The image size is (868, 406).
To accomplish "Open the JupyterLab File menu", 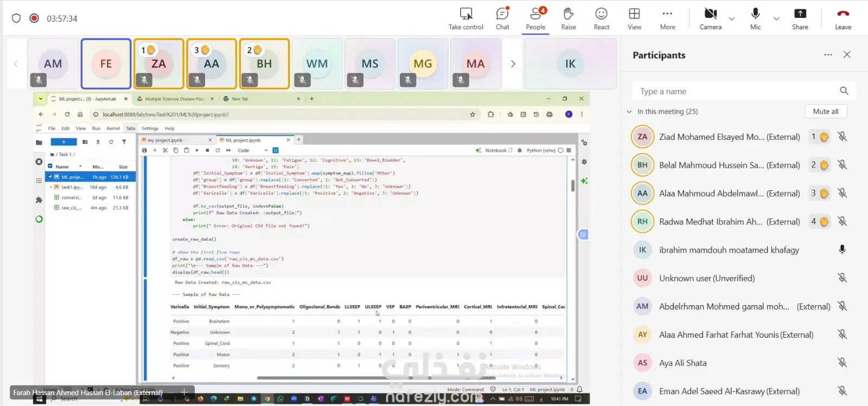I will coord(52,128).
